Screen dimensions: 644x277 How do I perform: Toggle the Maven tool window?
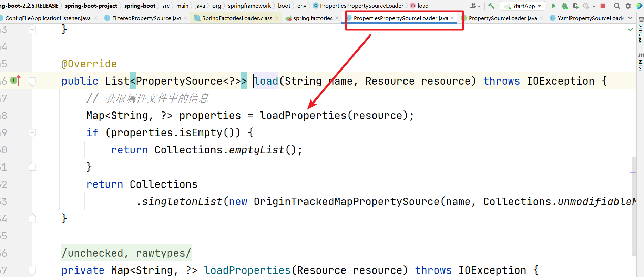click(640, 64)
